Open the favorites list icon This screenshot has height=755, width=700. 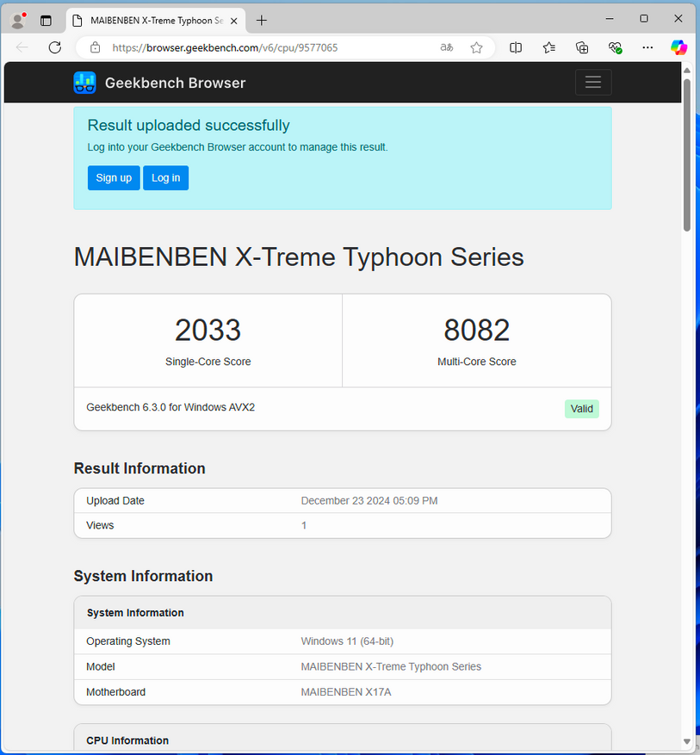[x=548, y=47]
